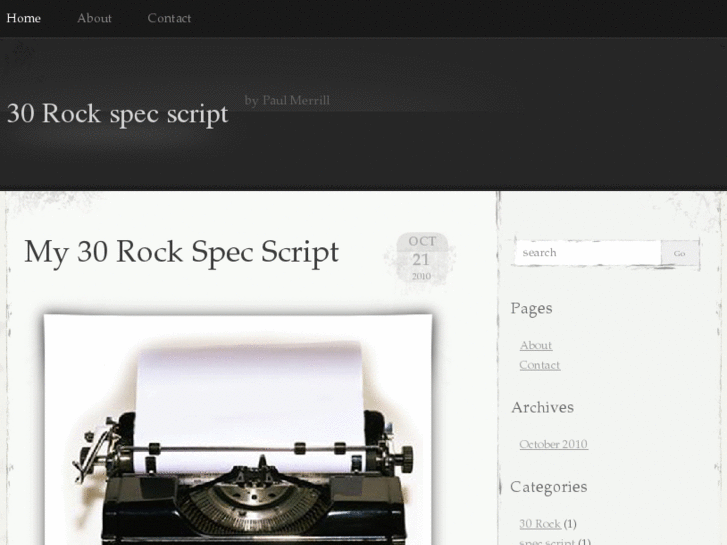Open Contact in the top navigation bar
727x545 pixels.
pos(169,19)
